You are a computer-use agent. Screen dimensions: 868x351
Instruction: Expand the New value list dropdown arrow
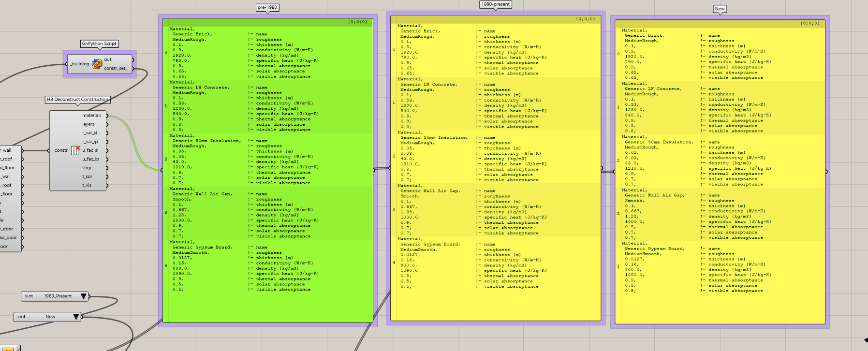coord(76,317)
